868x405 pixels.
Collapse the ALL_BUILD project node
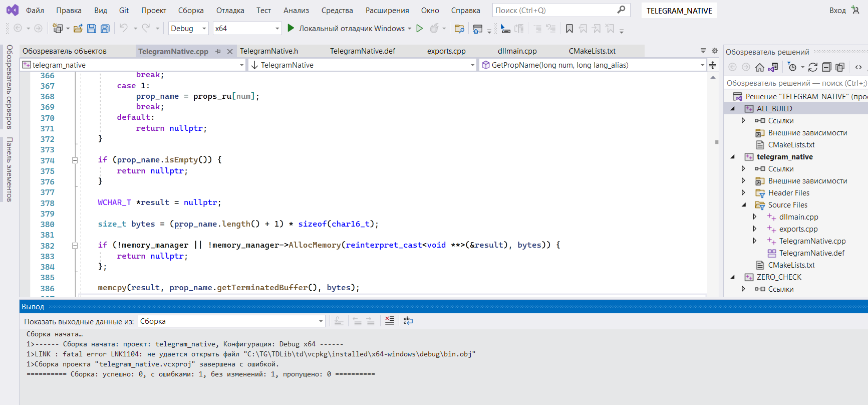(x=733, y=109)
